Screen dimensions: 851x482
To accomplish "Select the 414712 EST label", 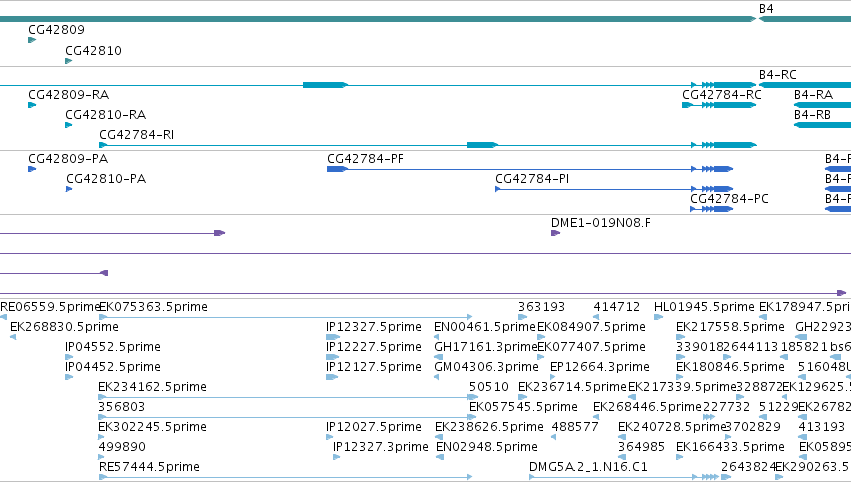I will coord(617,307).
